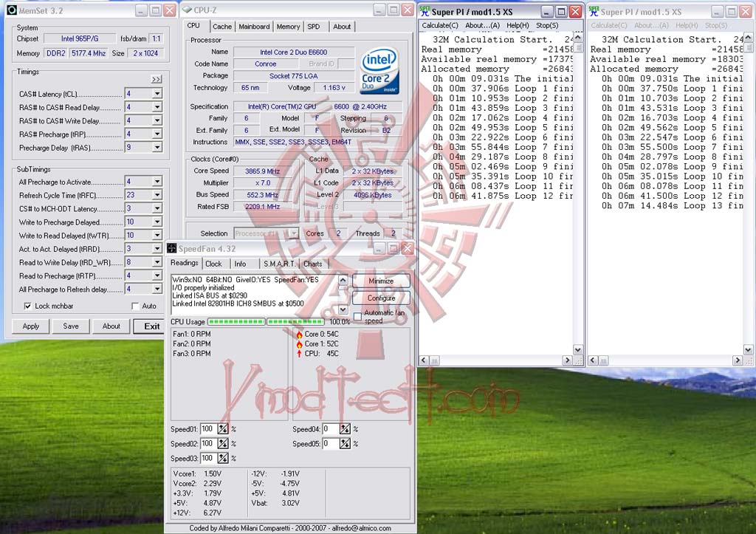
Task: Click the CPU temperature arrow icon
Action: pos(299,354)
